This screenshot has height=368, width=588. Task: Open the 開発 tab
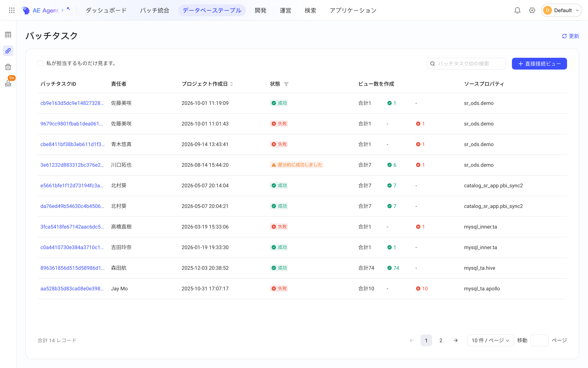[x=261, y=10]
